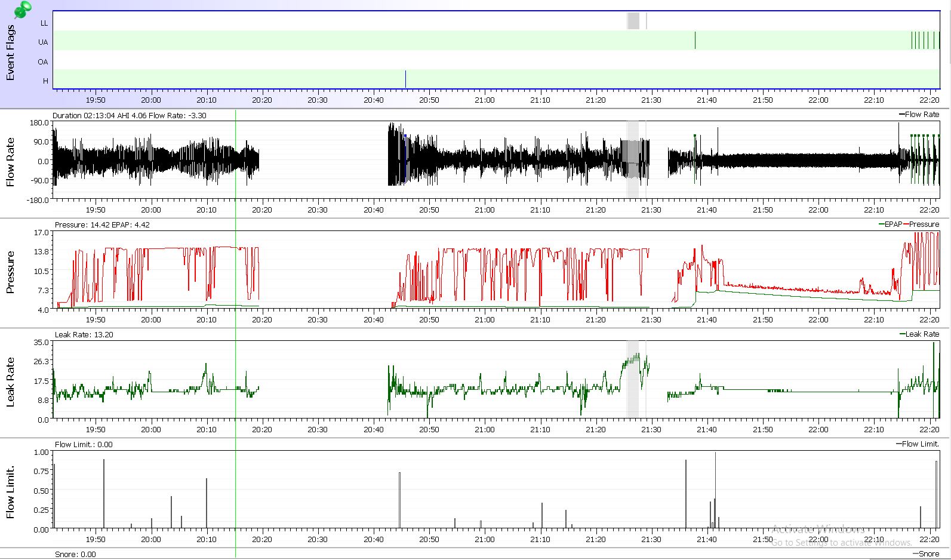Screen dimensions: 951x560
Task: Click the Snore legend entry
Action: point(926,553)
